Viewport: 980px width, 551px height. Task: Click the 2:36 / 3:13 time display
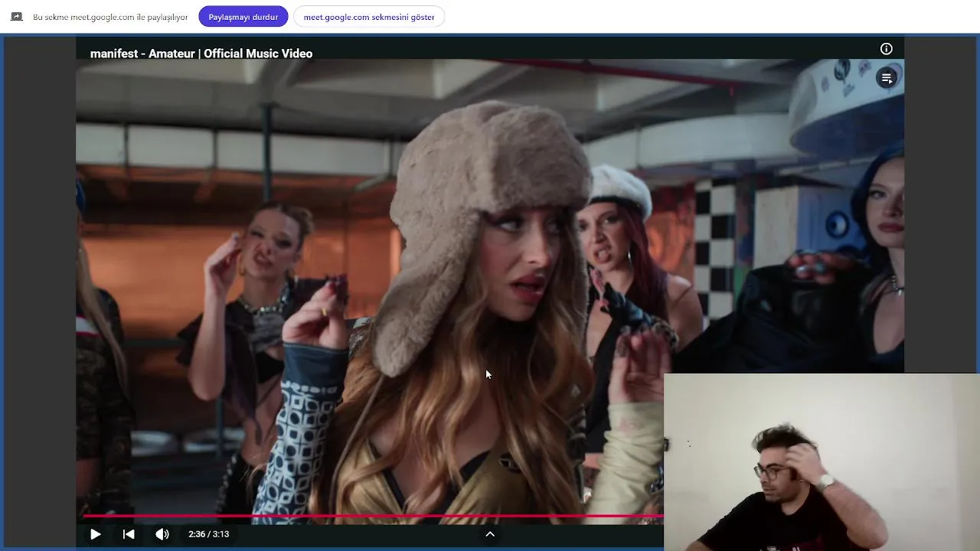point(209,534)
